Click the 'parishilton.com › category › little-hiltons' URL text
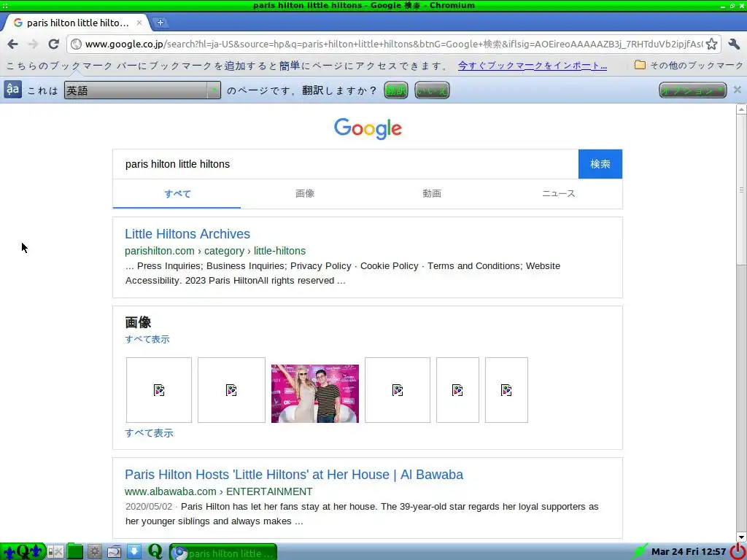The height and width of the screenshot is (560, 747). pyautogui.click(x=215, y=251)
